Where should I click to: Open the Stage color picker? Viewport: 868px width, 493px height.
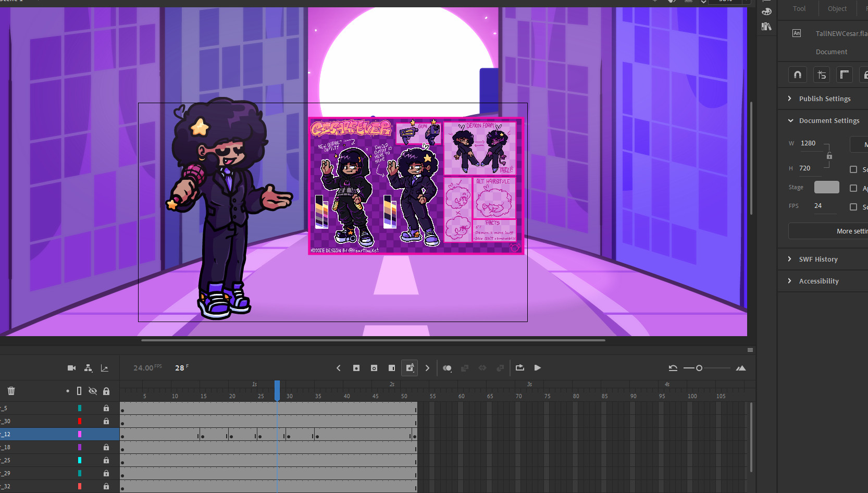(x=826, y=187)
